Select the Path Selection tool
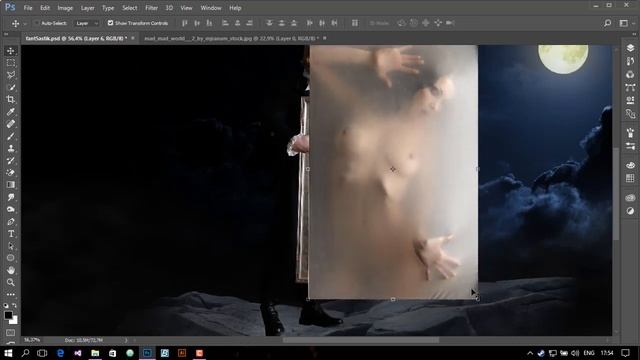640x360 pixels. pos(11,246)
